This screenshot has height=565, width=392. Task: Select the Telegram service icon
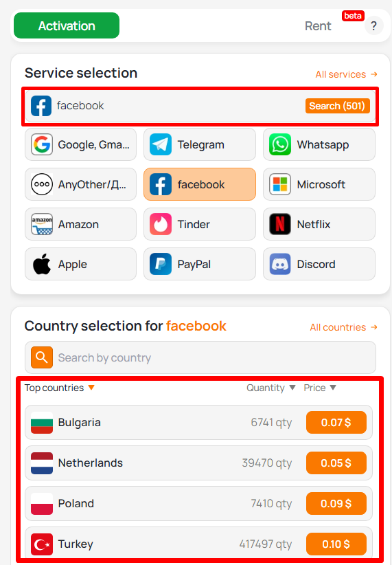[161, 144]
